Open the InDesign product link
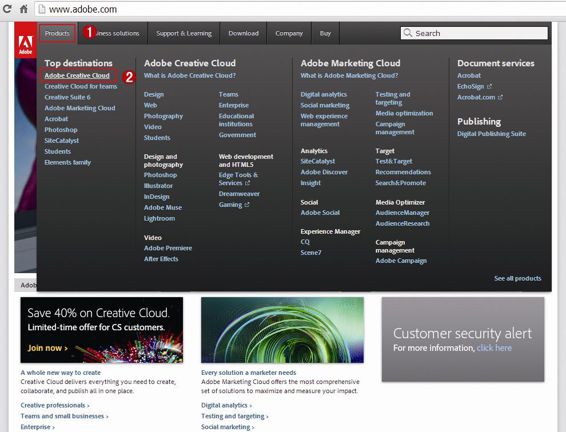Screen dimensions: 566x432 (156, 197)
